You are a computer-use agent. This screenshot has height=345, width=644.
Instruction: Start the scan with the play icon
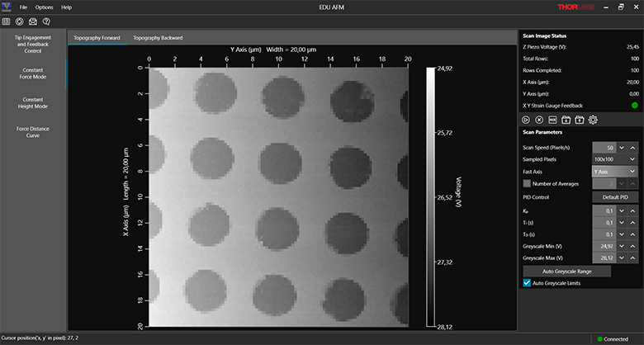525,120
